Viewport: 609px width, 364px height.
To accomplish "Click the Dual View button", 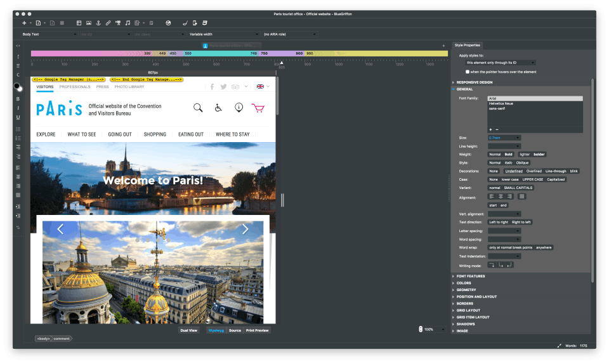I will [189, 330].
